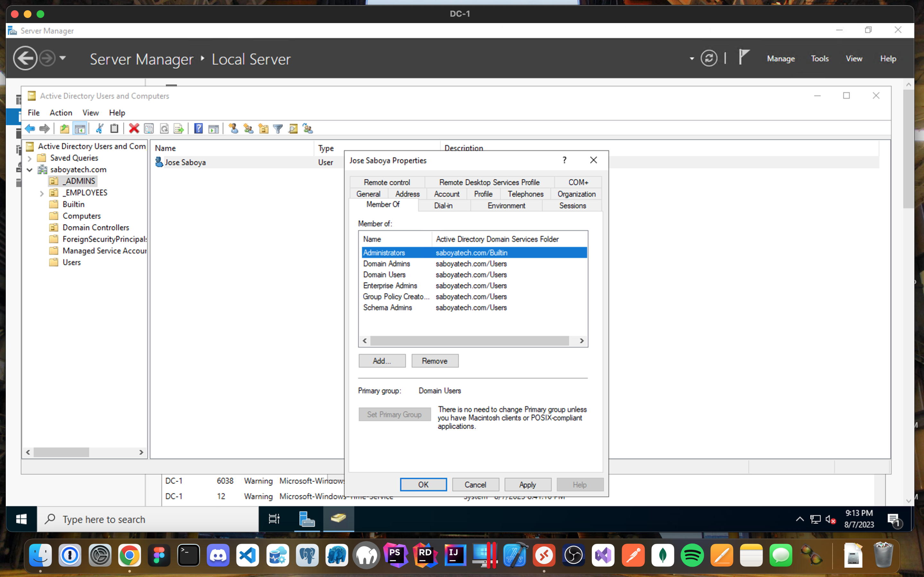Screen dimensions: 924x577
Task: Select the Users container in tree
Action: tap(72, 262)
